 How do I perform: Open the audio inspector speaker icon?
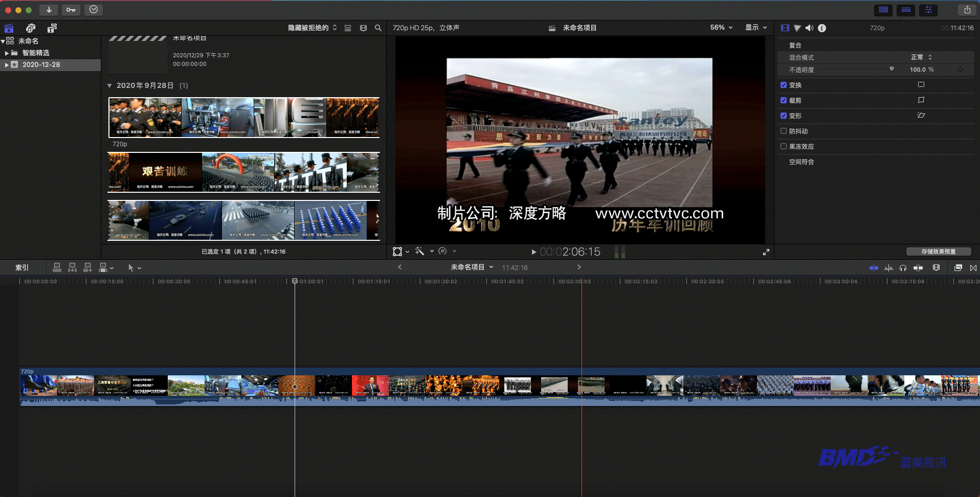pyautogui.click(x=809, y=28)
